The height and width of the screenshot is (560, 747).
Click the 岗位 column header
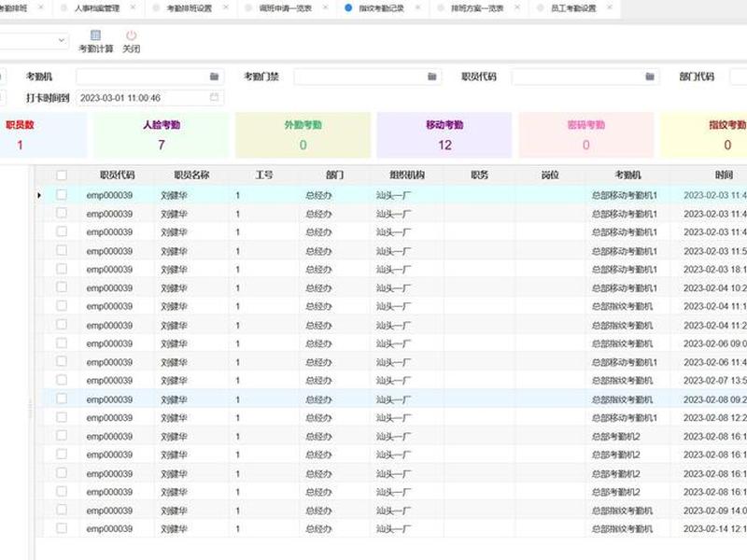pyautogui.click(x=550, y=175)
